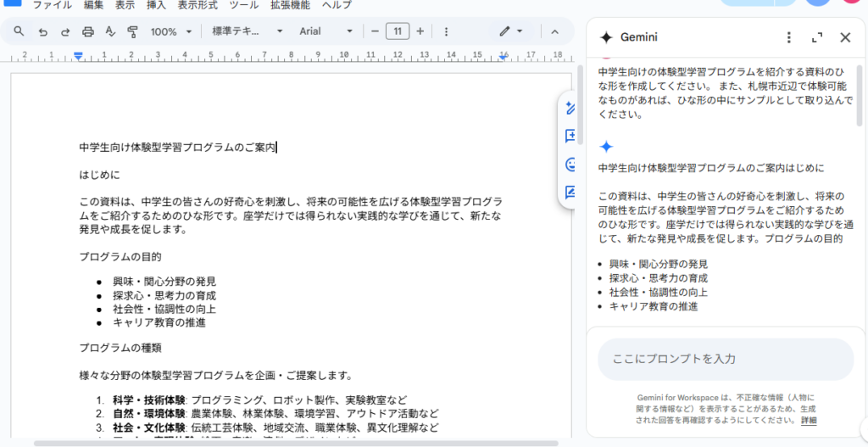The width and height of the screenshot is (868, 447).
Task: Open the 編集 menu
Action: 93,6
